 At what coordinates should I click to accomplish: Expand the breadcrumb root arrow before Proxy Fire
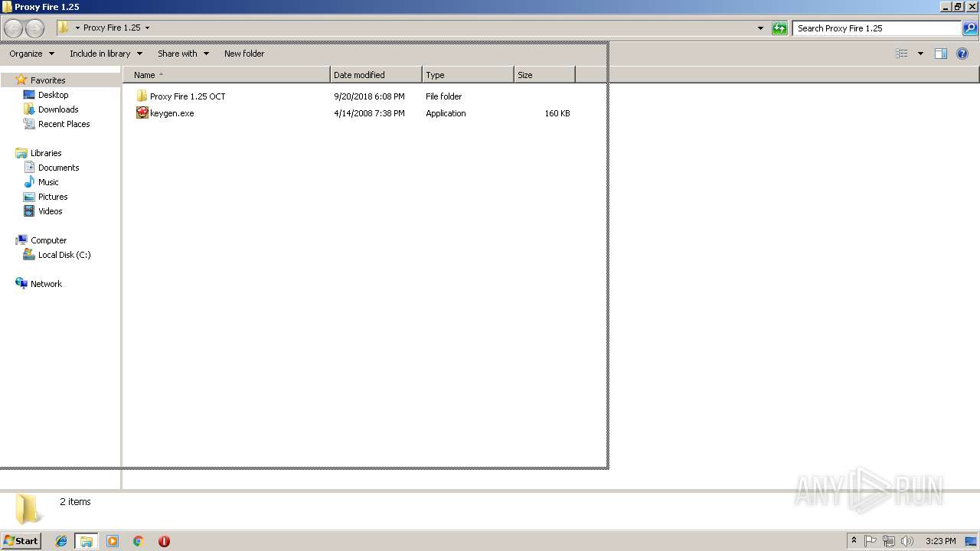click(x=77, y=28)
